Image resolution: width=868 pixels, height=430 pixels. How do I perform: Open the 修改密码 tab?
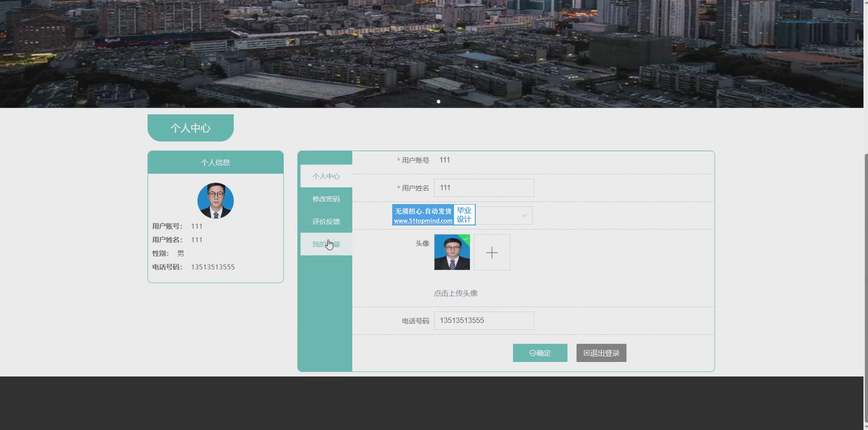pos(326,199)
